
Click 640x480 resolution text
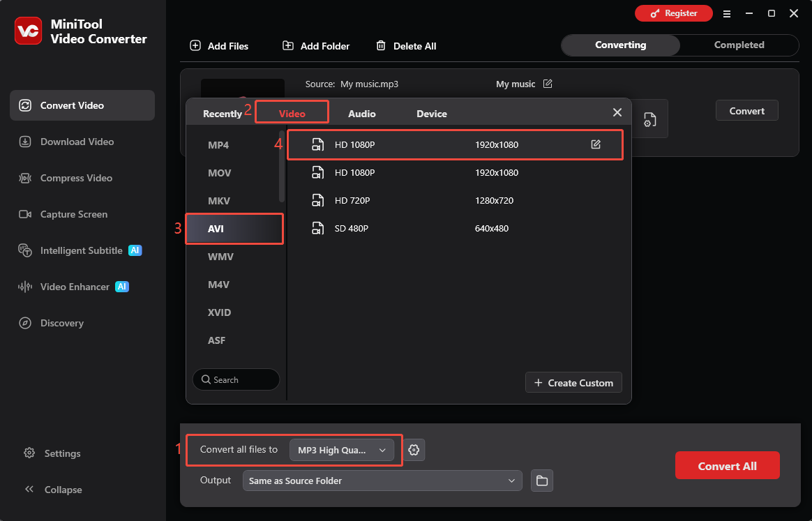coord(491,228)
